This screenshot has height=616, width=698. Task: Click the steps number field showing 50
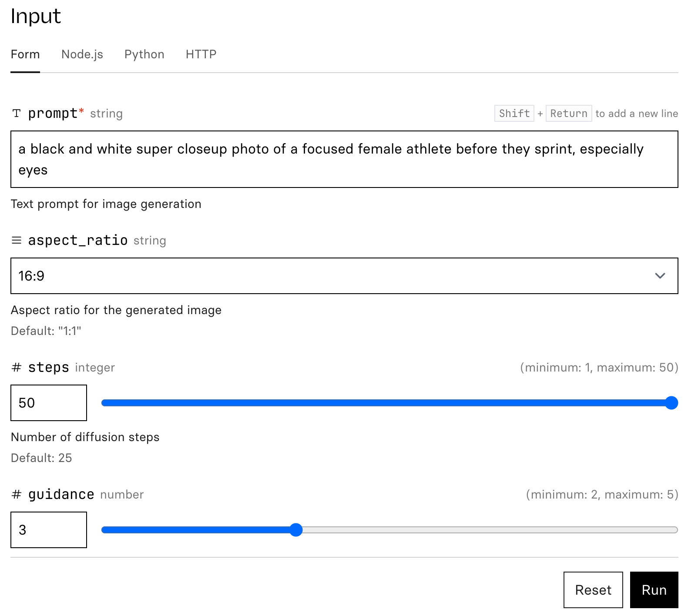(49, 403)
